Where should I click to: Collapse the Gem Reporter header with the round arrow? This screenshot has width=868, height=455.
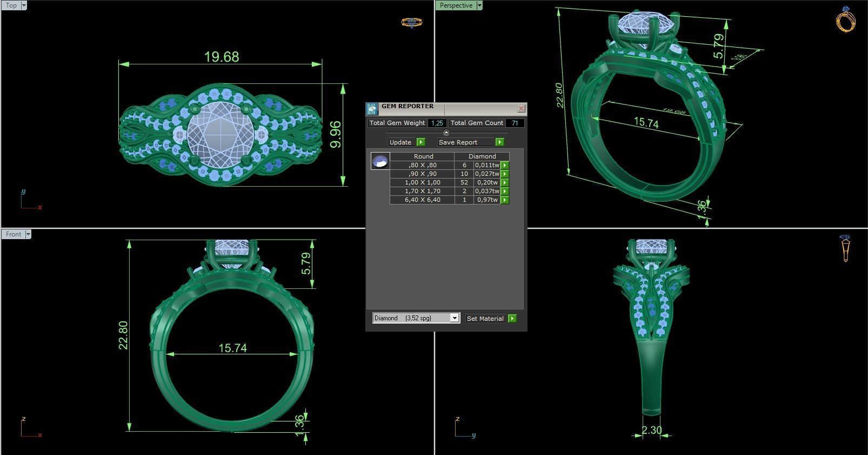[x=446, y=133]
